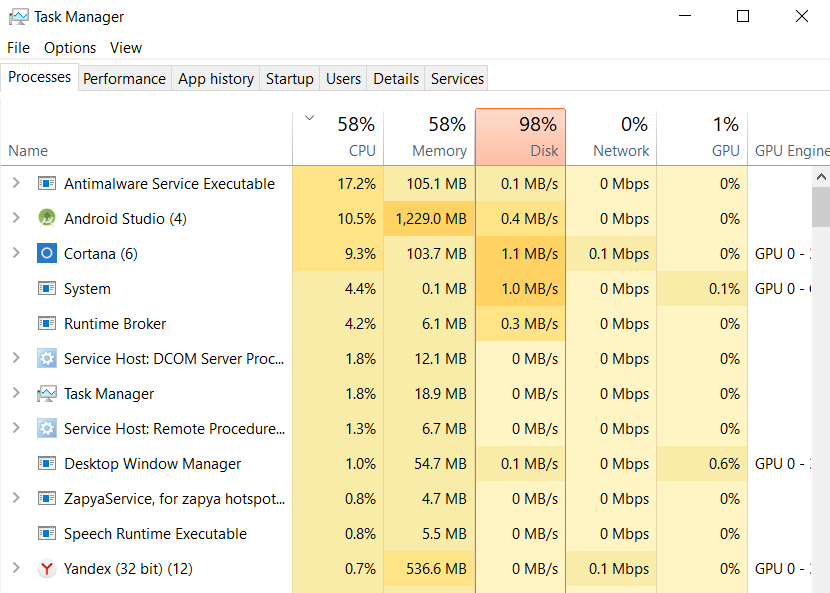Click the Android Studio process icon
Image resolution: width=830 pixels, height=593 pixels.
pyautogui.click(x=46, y=219)
